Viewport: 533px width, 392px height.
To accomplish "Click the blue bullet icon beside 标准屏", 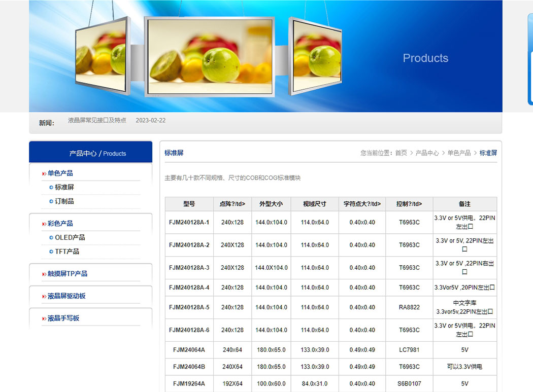I will [51, 188].
